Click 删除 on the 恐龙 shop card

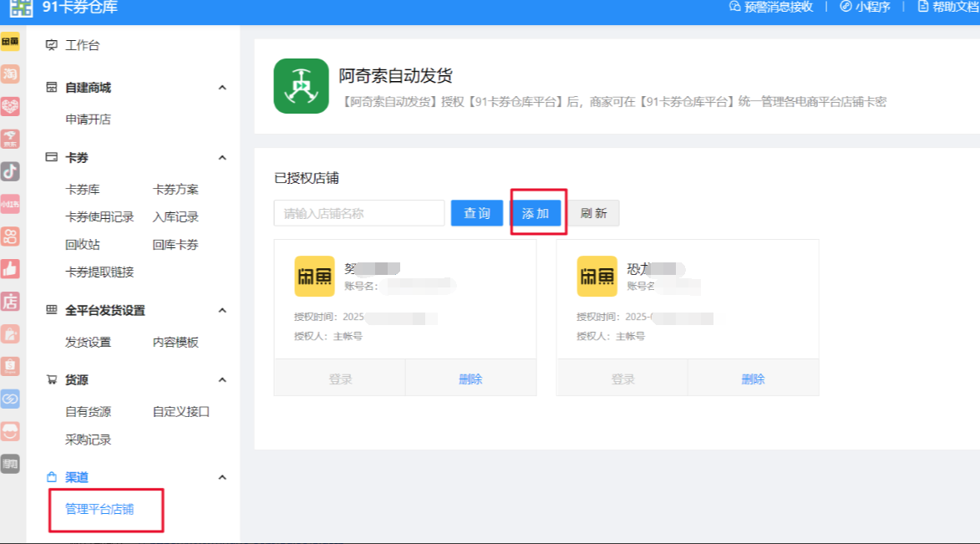point(753,379)
